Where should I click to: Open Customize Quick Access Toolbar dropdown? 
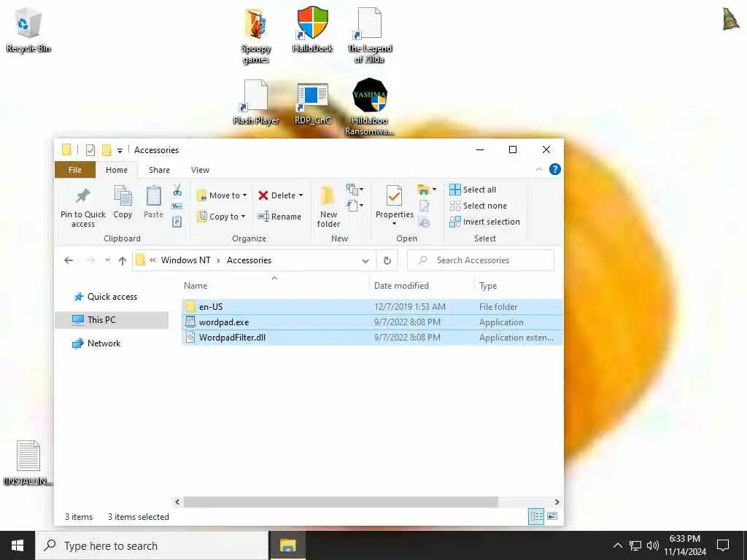click(120, 150)
